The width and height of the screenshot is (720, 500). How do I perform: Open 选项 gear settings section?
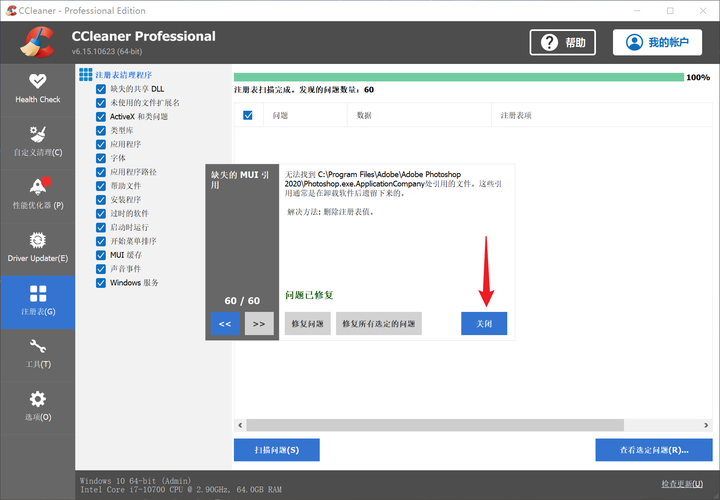[x=37, y=406]
